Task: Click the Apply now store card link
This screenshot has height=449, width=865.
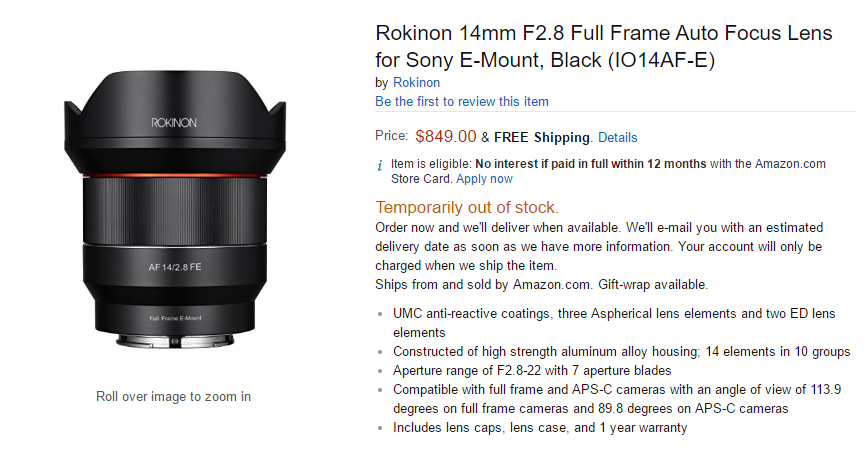Action: [x=484, y=179]
